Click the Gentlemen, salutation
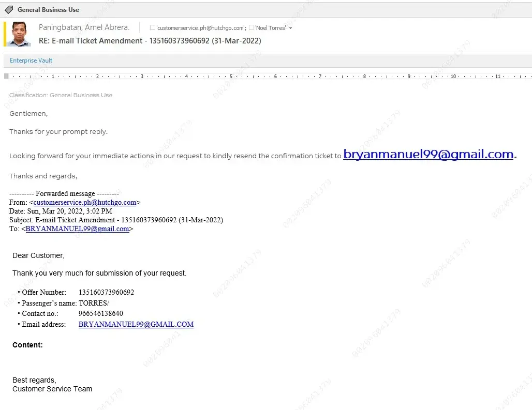 (x=28, y=114)
